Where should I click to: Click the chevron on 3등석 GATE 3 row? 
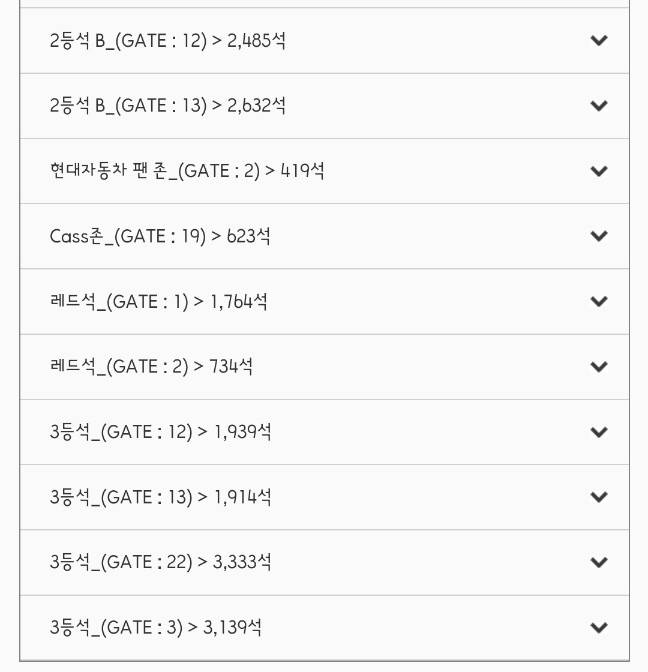click(599, 628)
